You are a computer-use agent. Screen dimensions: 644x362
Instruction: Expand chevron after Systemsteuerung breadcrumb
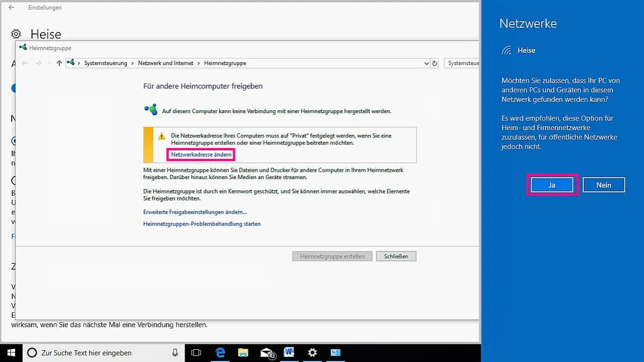point(133,63)
